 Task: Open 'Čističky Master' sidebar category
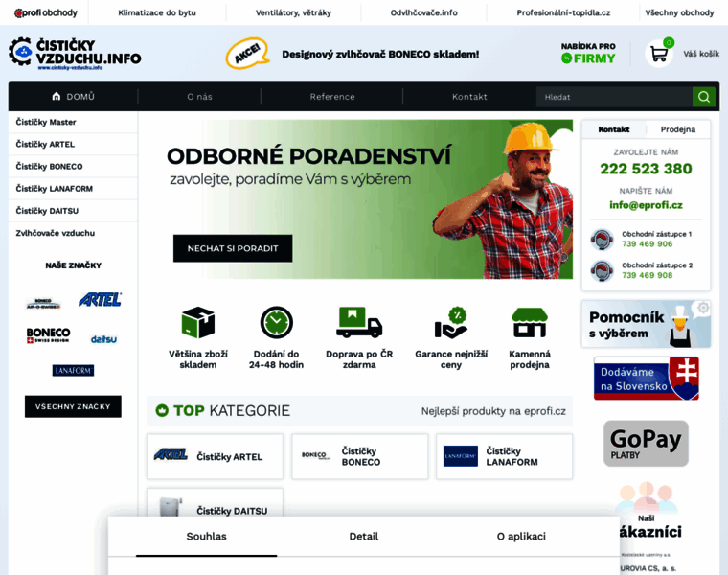(73, 122)
